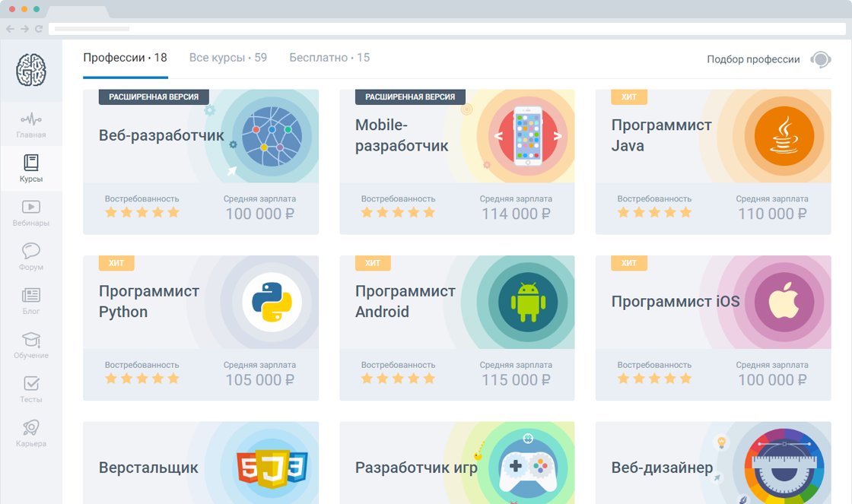
Task: Select the Обучение sidebar icon
Action: coord(30,342)
